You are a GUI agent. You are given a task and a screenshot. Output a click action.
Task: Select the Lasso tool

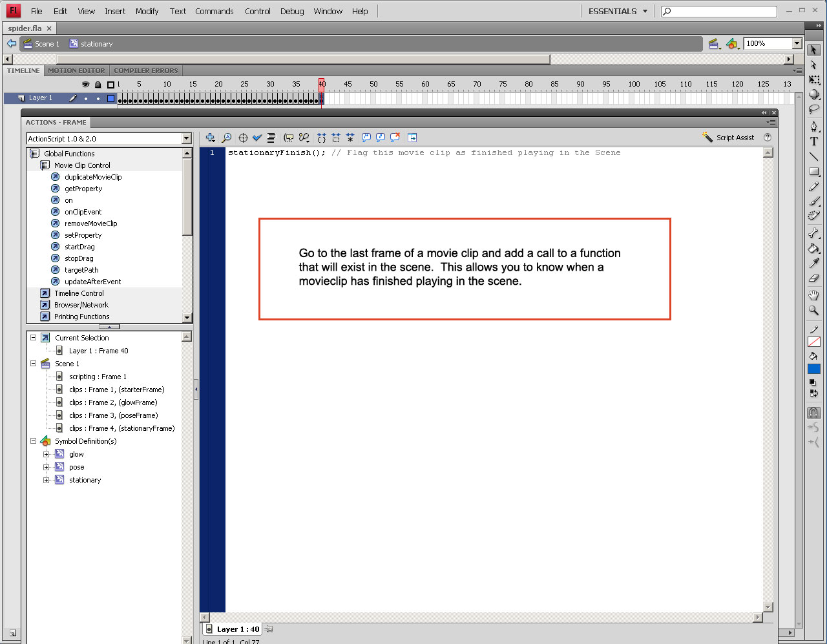(813, 109)
